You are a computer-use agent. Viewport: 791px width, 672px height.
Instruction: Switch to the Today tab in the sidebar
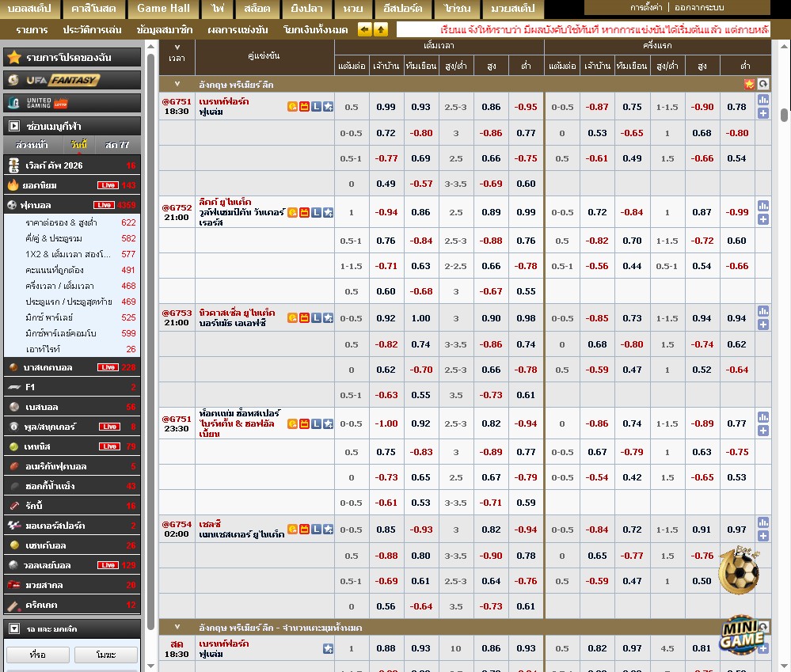coord(78,145)
